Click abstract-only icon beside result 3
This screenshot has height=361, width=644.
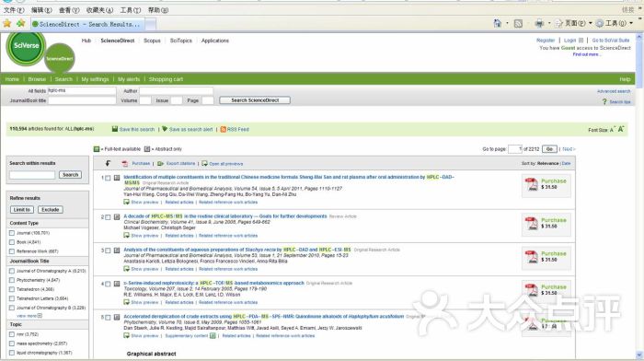click(117, 250)
